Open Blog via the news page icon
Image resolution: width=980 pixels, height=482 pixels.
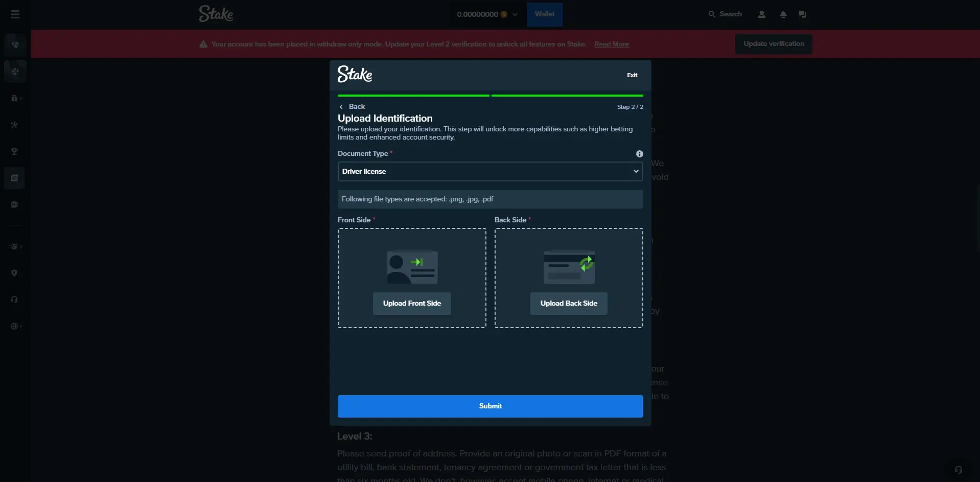pos(14,178)
